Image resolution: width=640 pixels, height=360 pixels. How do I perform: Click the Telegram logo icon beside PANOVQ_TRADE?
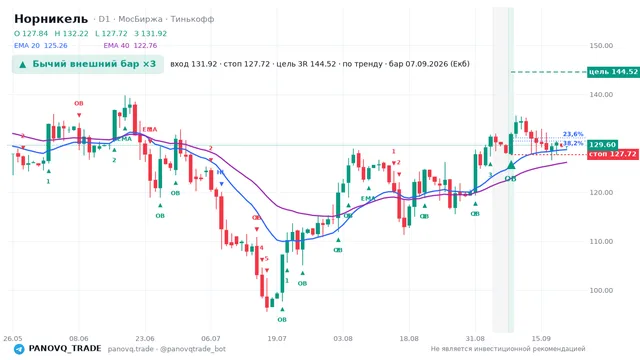(x=19, y=349)
